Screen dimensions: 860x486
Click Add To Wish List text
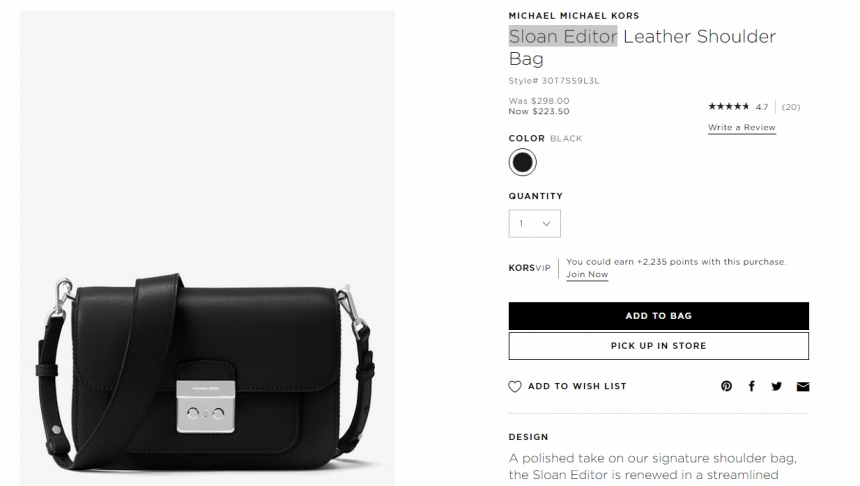coord(577,386)
